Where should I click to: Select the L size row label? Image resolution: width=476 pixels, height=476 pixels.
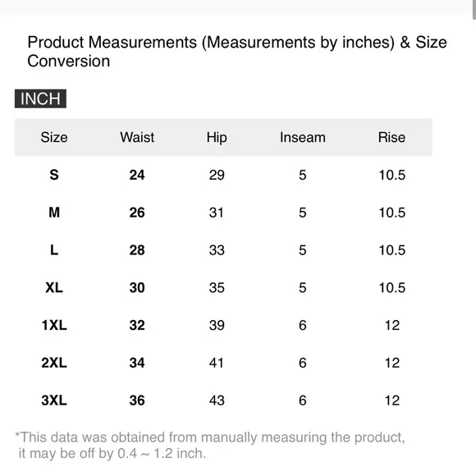[x=54, y=250]
